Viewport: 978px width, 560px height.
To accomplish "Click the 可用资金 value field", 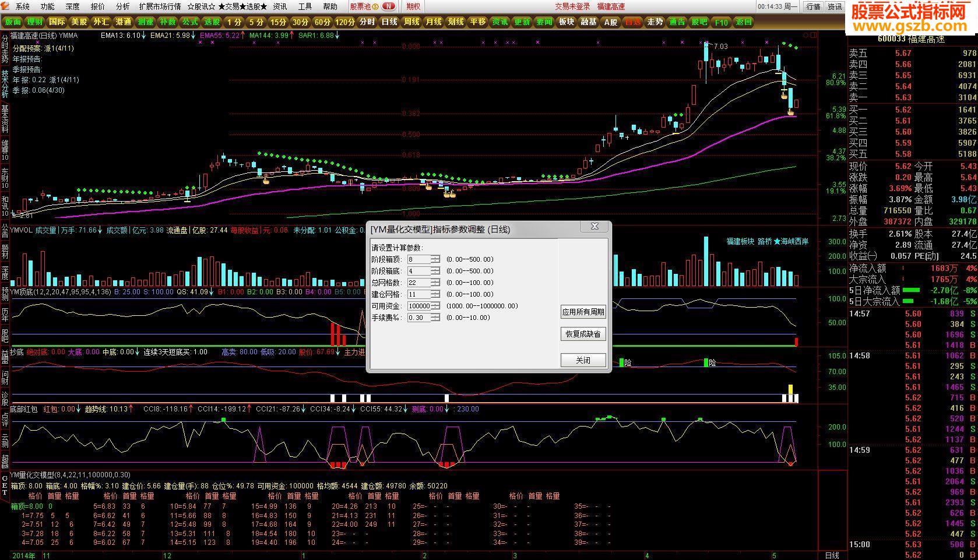I will [x=419, y=306].
